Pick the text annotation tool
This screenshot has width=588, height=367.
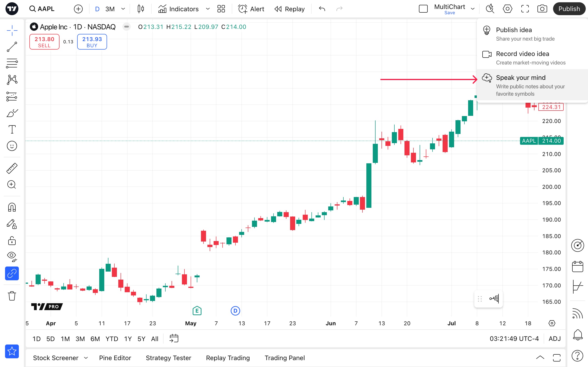tap(12, 129)
